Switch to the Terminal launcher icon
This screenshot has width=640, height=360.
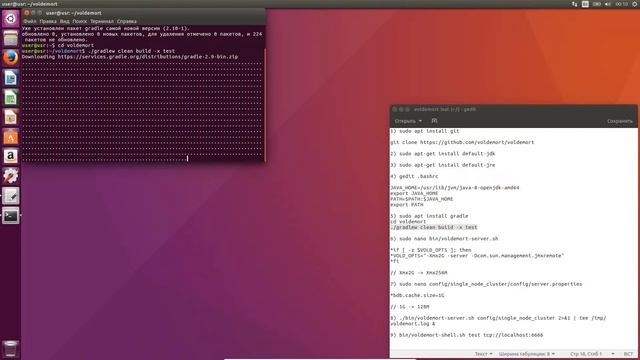11,216
